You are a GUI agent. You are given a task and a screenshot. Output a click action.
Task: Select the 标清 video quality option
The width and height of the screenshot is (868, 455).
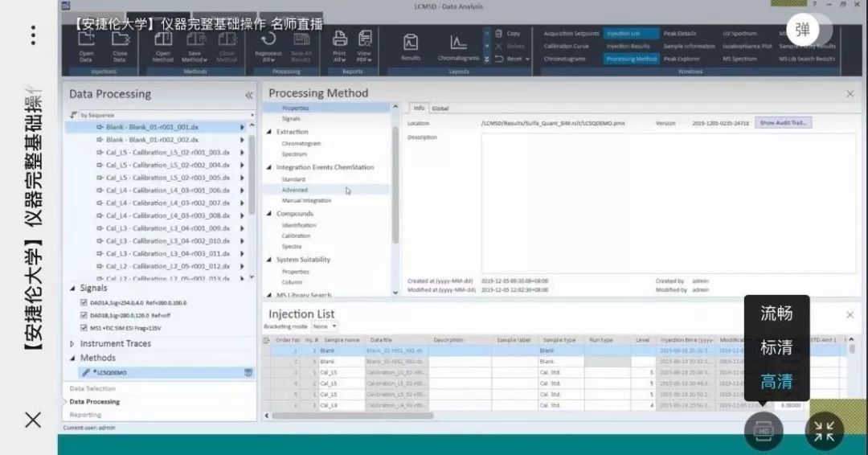tap(776, 347)
